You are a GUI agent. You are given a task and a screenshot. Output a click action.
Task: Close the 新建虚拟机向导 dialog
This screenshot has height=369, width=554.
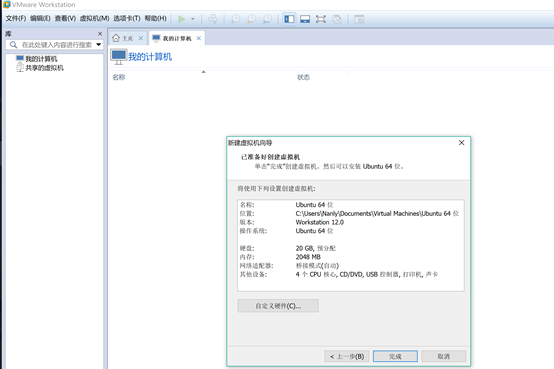point(461,143)
